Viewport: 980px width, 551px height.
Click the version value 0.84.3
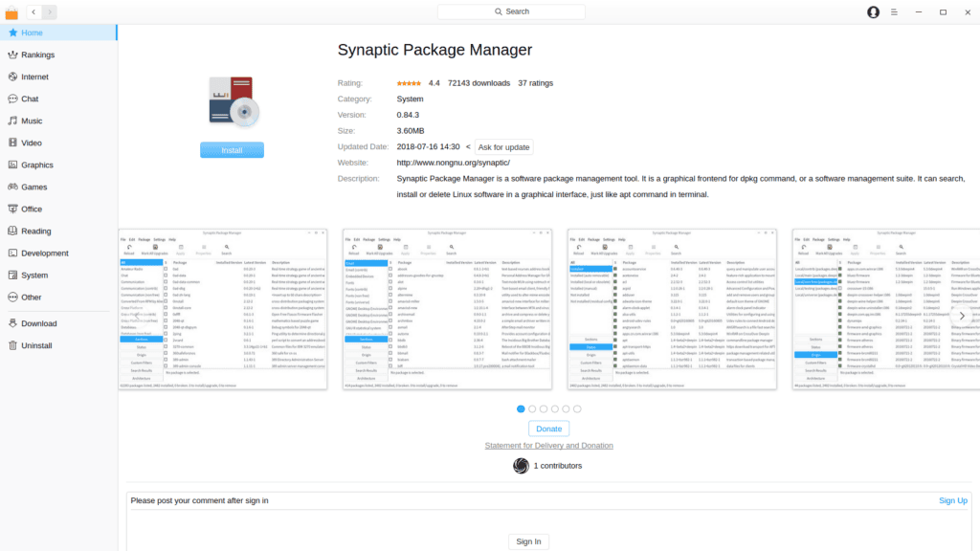click(x=408, y=115)
